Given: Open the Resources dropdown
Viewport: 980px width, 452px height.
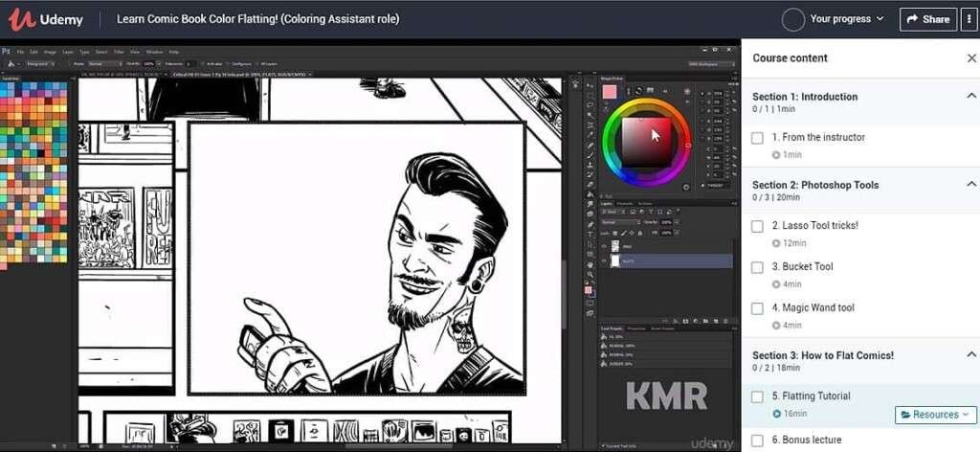Looking at the screenshot, I should [936, 415].
